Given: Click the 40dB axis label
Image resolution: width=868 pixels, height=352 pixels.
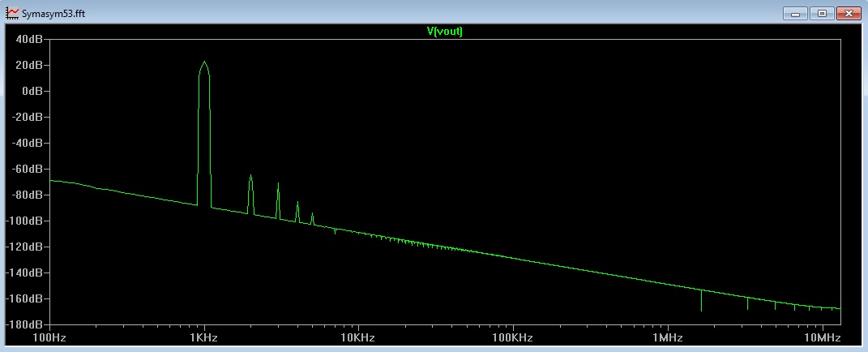Looking at the screenshot, I should coord(29,40).
